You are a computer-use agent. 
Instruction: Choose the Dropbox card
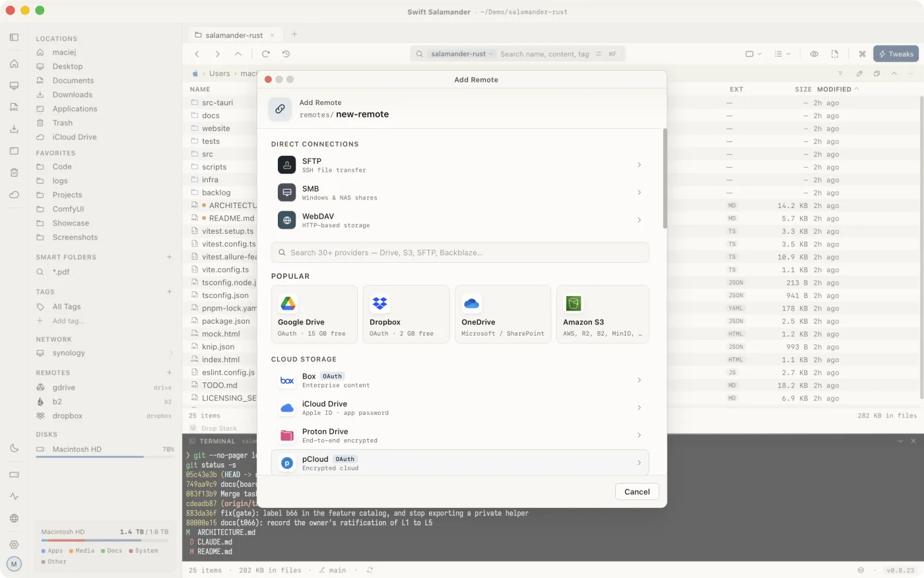click(406, 314)
